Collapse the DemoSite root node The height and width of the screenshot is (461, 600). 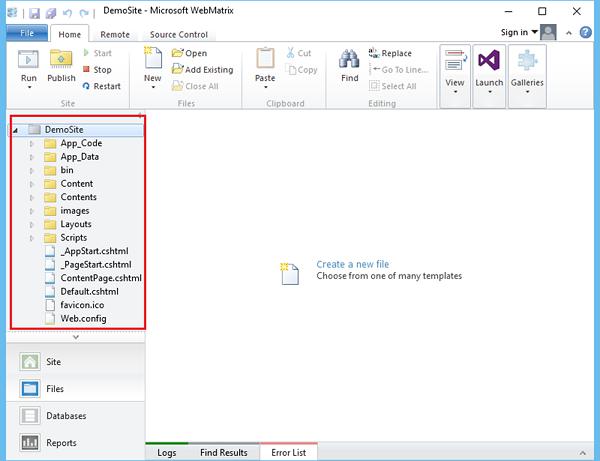click(15, 130)
